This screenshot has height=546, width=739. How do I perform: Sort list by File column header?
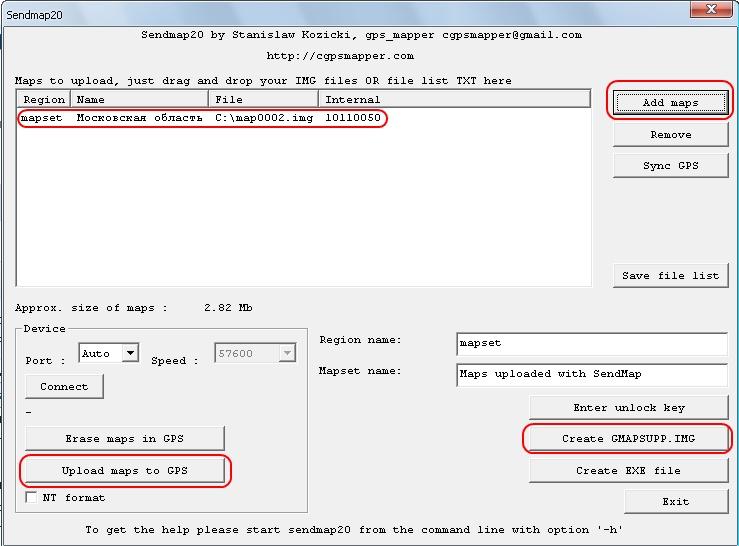(x=264, y=99)
